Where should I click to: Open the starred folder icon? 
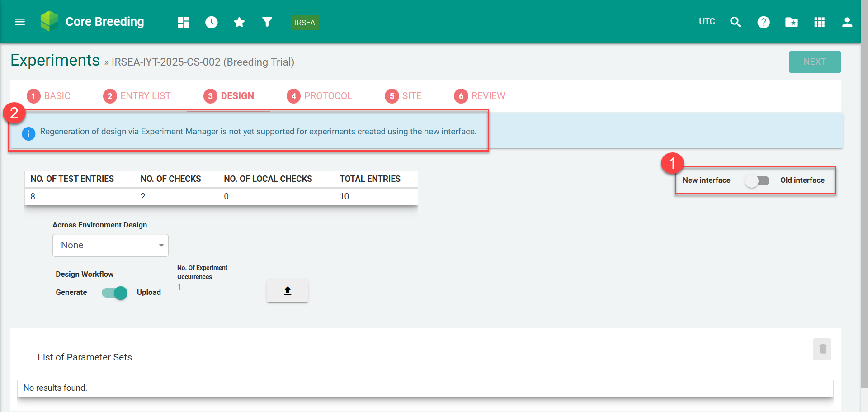792,22
